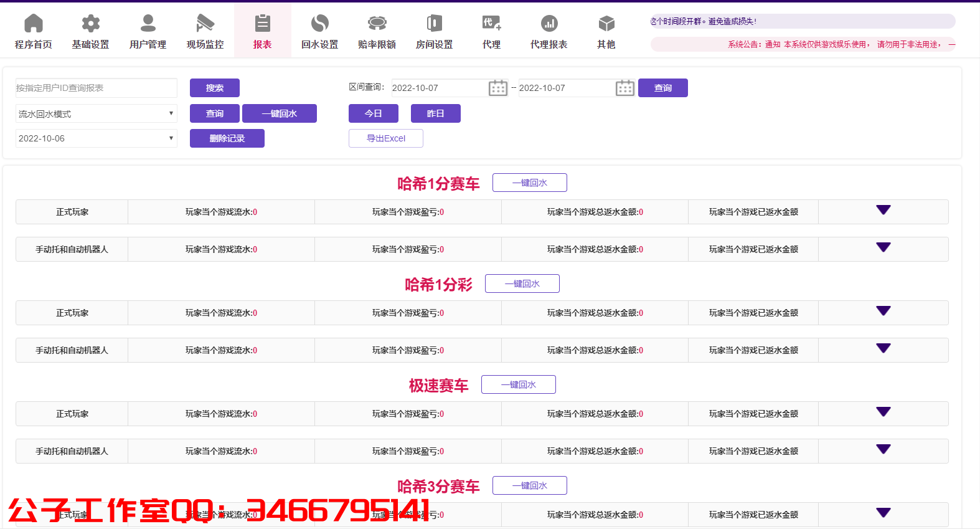Click the 代理报表 menu label
Screen dimensions: 980x529
(x=549, y=45)
